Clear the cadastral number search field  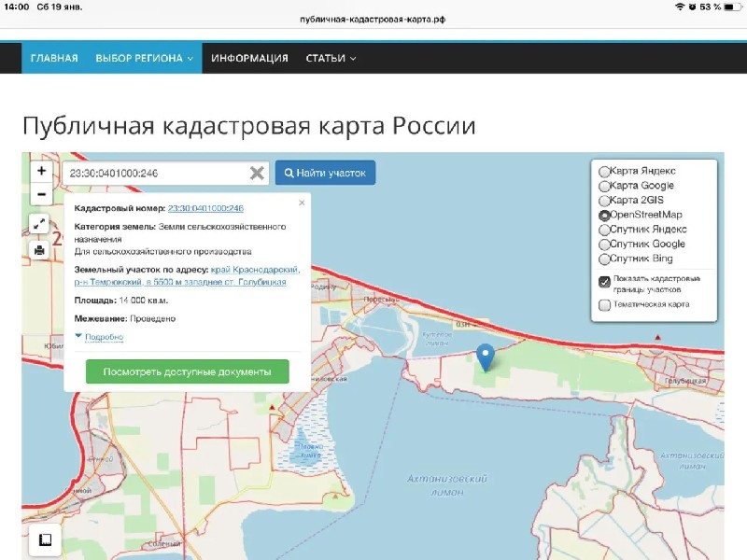(x=257, y=174)
